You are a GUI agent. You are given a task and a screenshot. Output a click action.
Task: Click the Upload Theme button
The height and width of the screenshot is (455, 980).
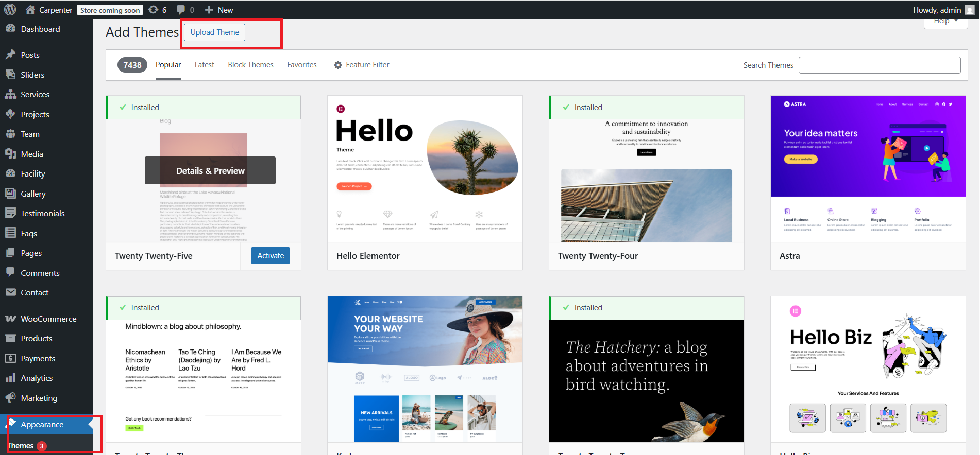[x=215, y=32]
